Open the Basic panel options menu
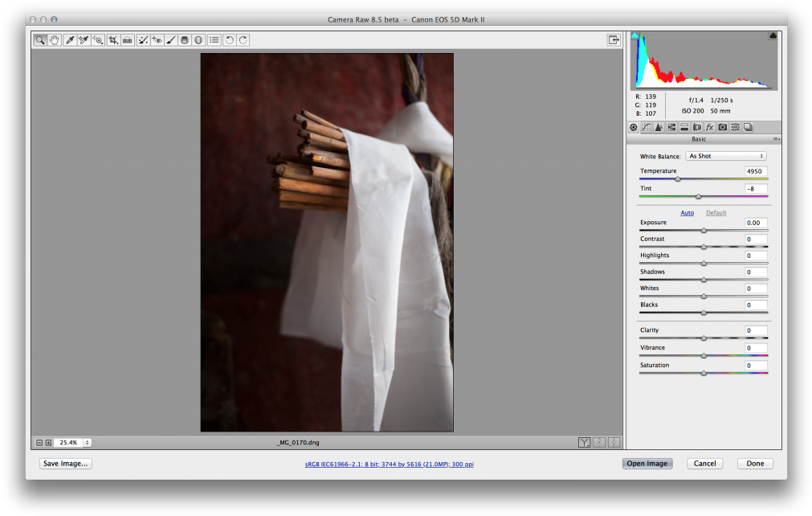Image resolution: width=812 pixels, height=516 pixels. (777, 139)
